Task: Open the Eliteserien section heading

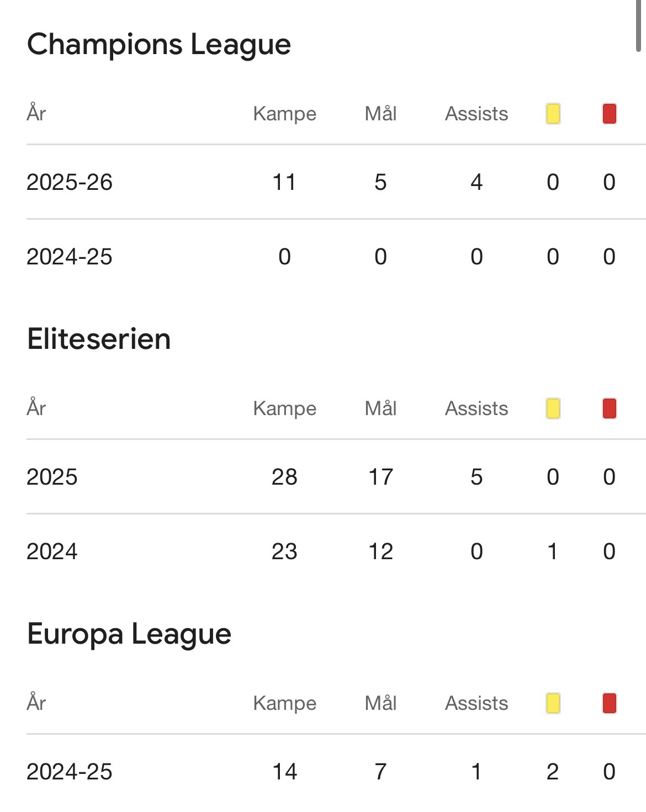Action: pos(99,339)
